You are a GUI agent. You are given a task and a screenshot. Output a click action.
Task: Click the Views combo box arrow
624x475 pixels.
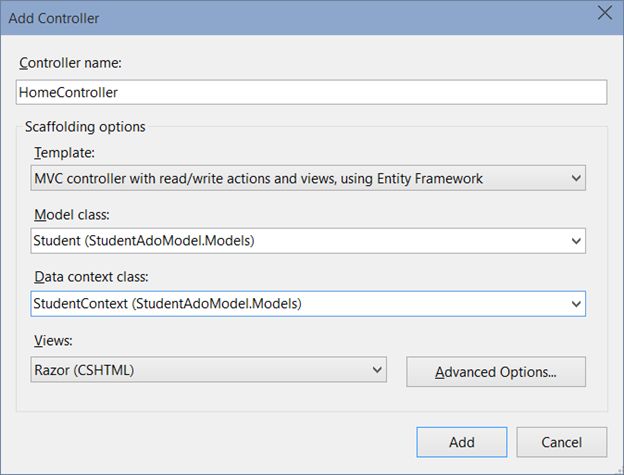(377, 370)
